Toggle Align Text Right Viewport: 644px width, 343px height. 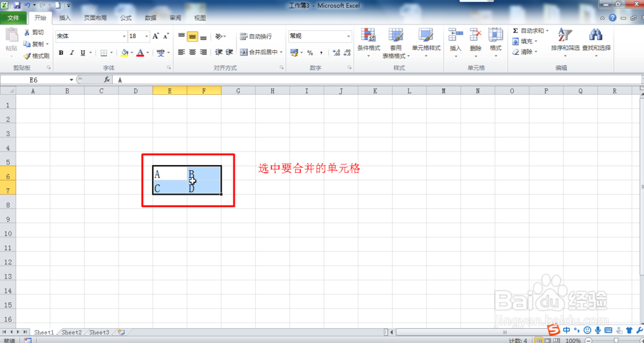[x=204, y=52]
